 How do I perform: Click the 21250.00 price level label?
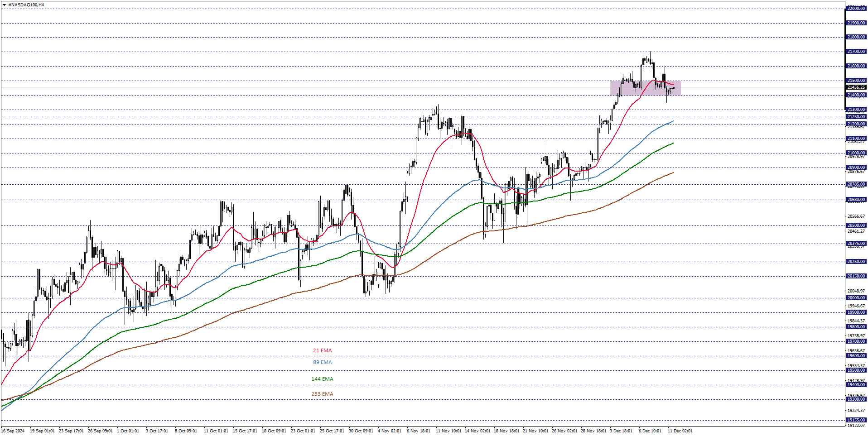click(x=856, y=117)
